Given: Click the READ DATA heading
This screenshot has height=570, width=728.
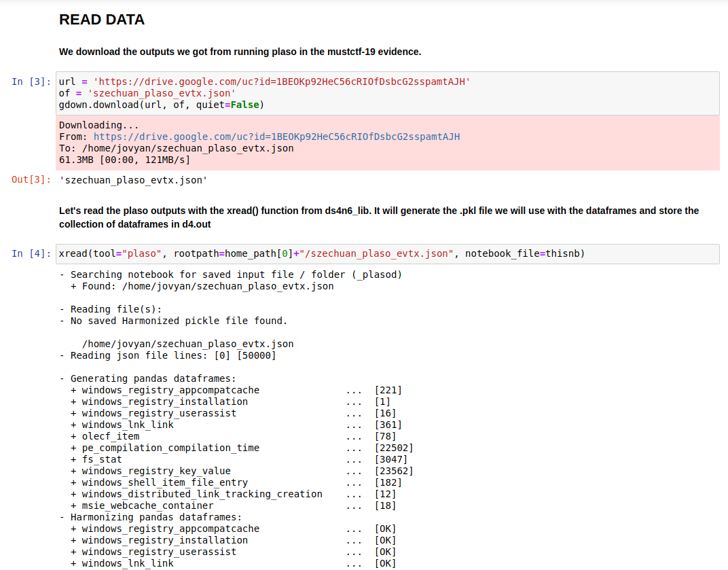Looking at the screenshot, I should pos(102,20).
